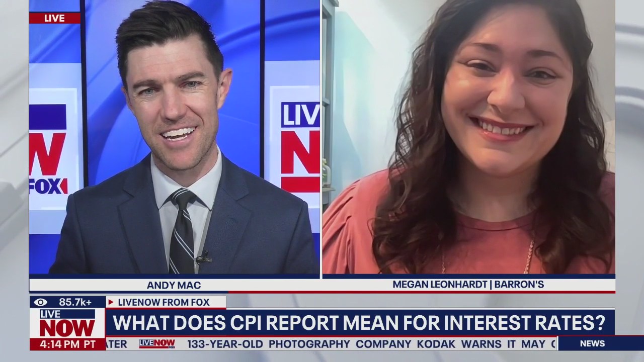Viewport: 644px width, 362px height.
Task: Click the ANDY MAC name banner
Action: [174, 285]
